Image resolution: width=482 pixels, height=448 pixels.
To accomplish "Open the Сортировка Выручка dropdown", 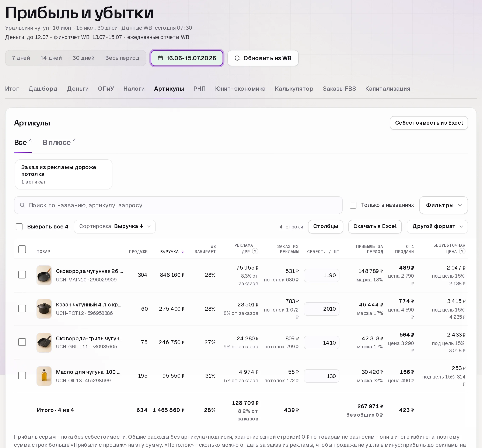I will coord(115,227).
